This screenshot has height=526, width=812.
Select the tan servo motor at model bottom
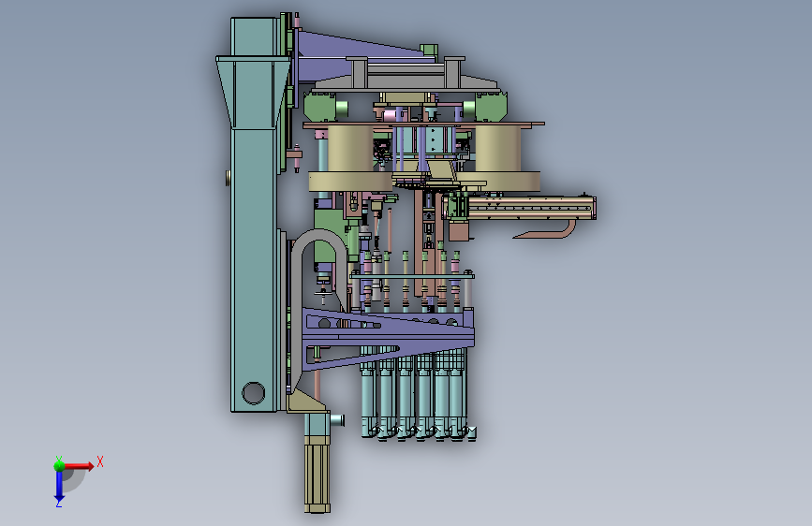point(317,475)
